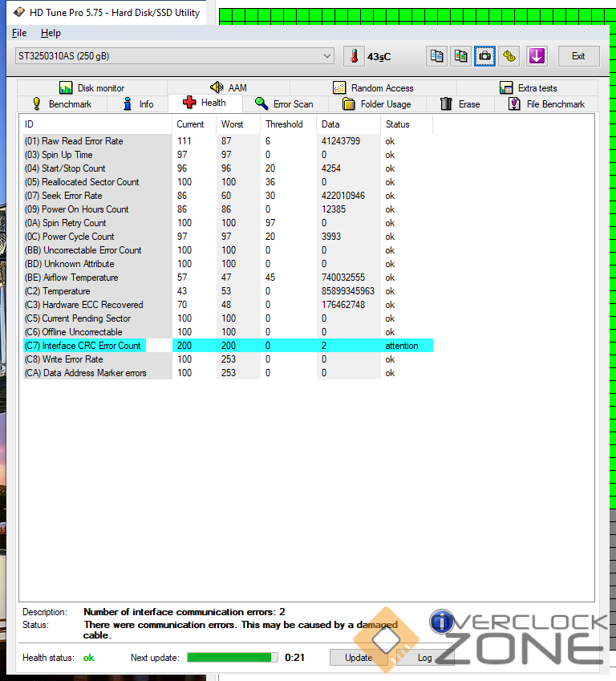Open the File menu
Screen dimensions: 616x681
point(19,33)
